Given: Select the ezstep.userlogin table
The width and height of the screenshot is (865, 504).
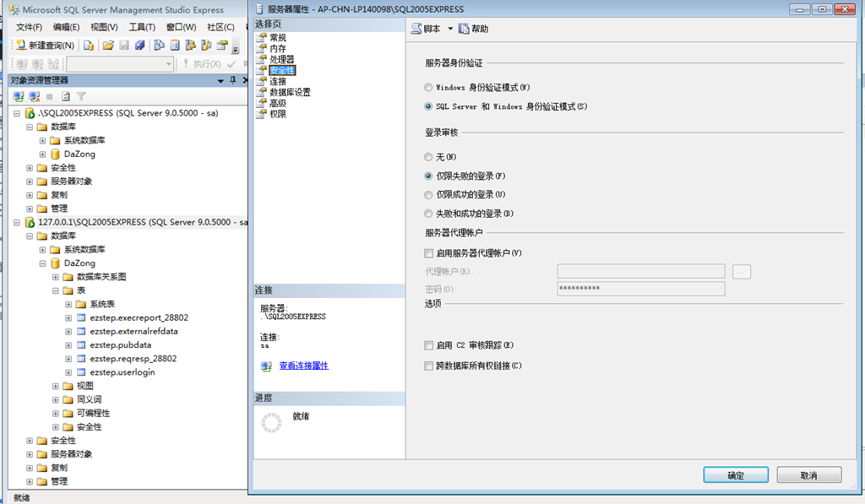Looking at the screenshot, I should [122, 372].
